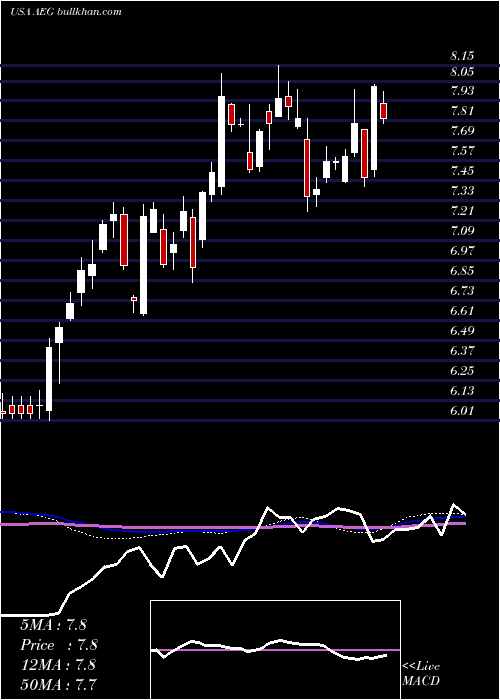500x700 pixels.
Task: Click the 7.69 price axis label
Action: [462, 131]
